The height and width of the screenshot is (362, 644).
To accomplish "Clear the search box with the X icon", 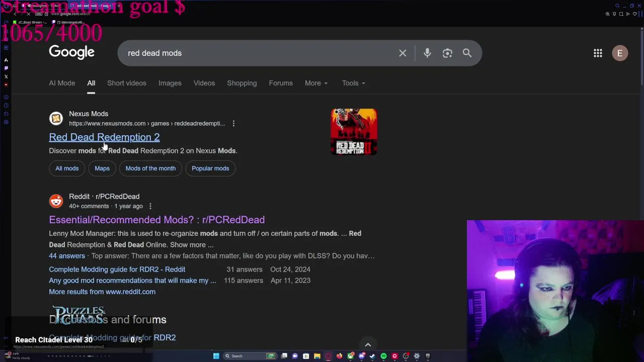I will pos(403,53).
